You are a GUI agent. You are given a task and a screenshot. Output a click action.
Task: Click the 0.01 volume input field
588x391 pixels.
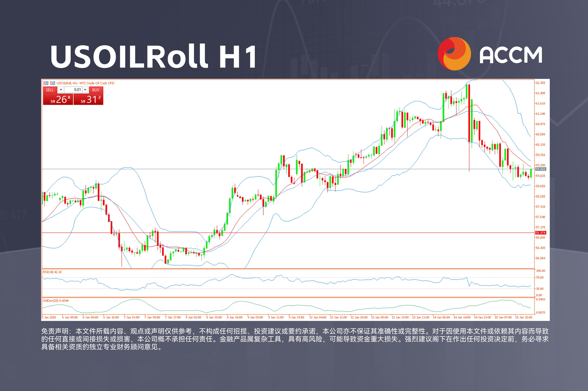coord(73,90)
